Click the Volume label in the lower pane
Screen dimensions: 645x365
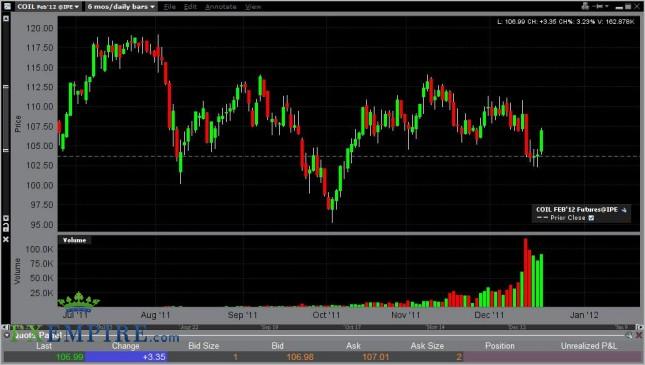(x=74, y=240)
